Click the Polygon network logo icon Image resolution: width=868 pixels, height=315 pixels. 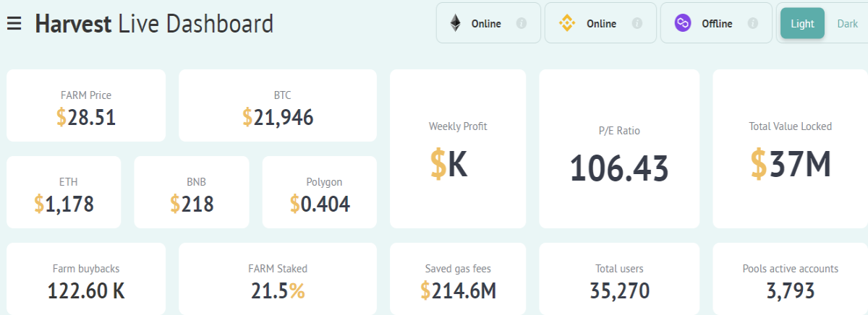pos(683,23)
